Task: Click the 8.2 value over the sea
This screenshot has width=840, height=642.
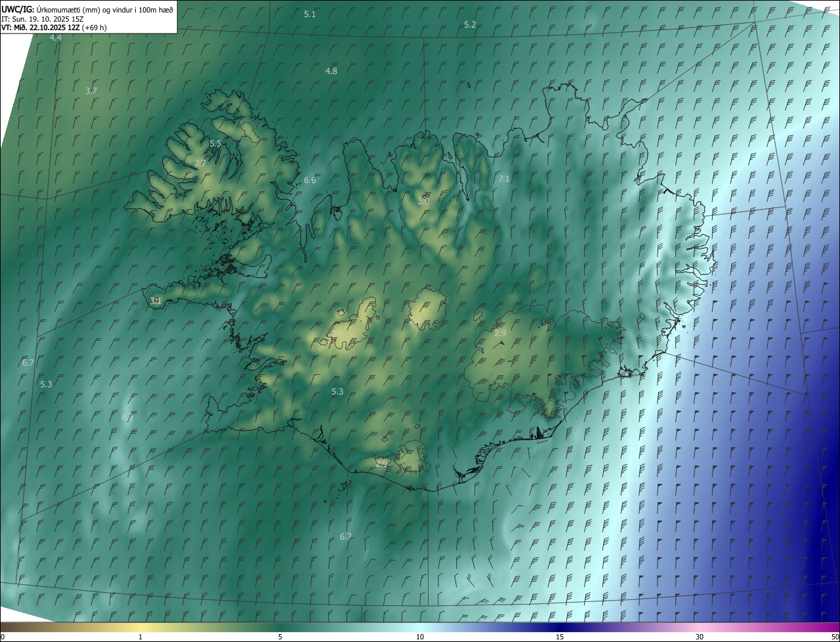Action: pyautogui.click(x=127, y=417)
